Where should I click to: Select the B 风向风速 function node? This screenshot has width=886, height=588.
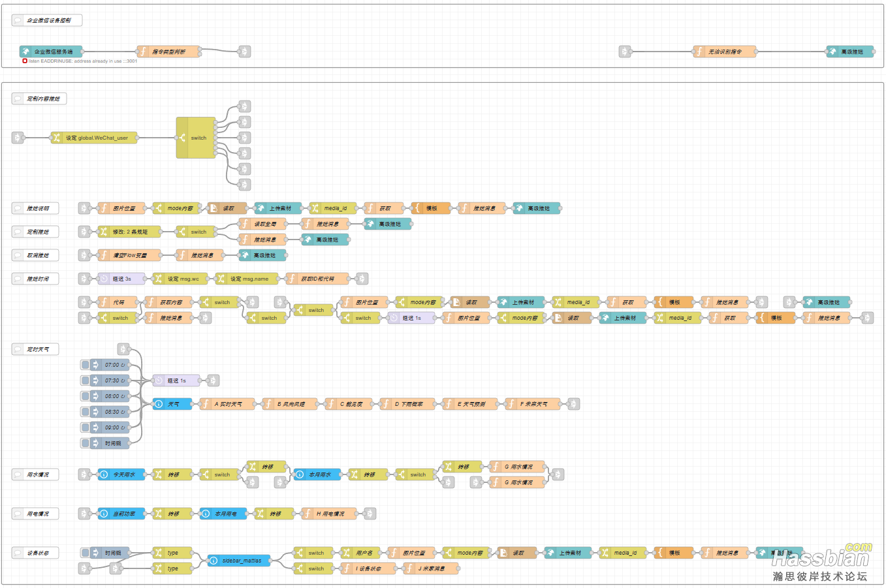tap(290, 404)
